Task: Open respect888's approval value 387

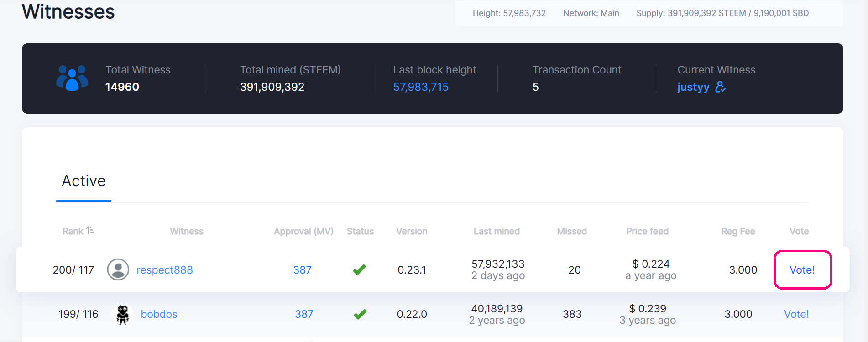Action: [x=302, y=270]
